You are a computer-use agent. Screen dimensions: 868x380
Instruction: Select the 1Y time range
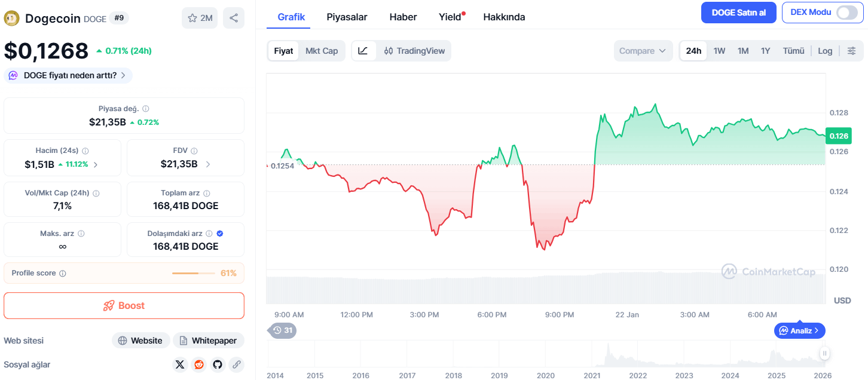point(765,51)
